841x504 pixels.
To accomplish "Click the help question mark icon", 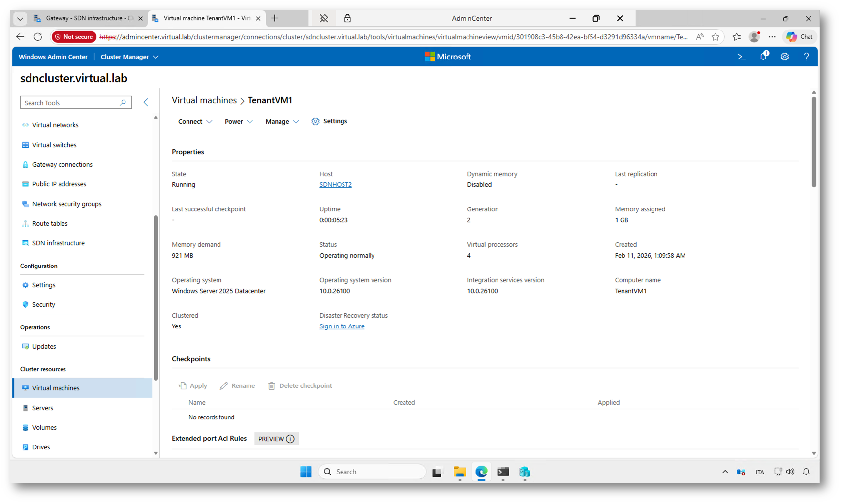I will pyautogui.click(x=806, y=57).
